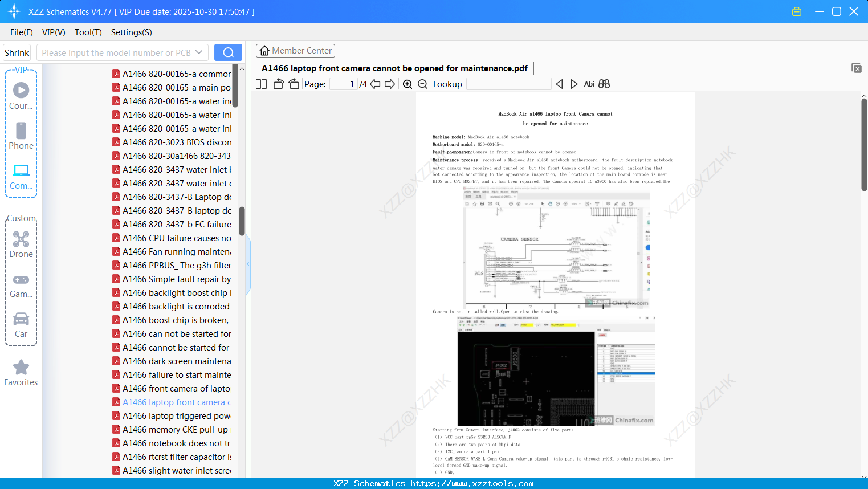Open 'A1466 Simple fault repair by' file

[x=172, y=279]
